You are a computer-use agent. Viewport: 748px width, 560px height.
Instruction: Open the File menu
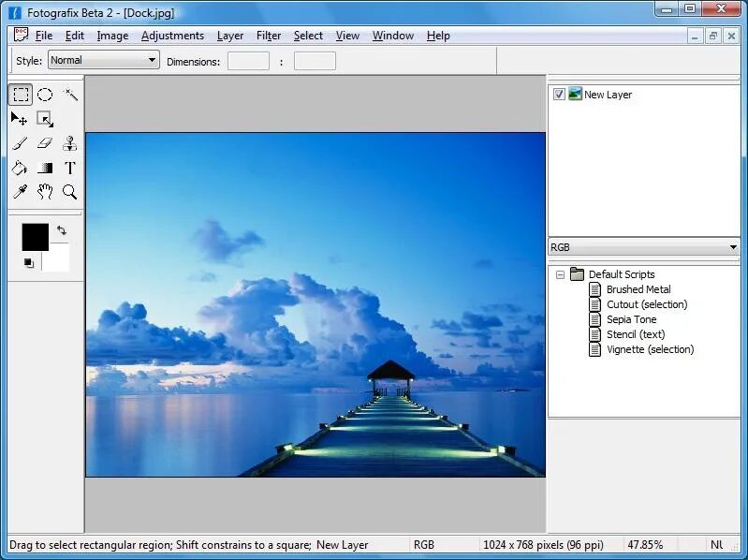pos(44,36)
